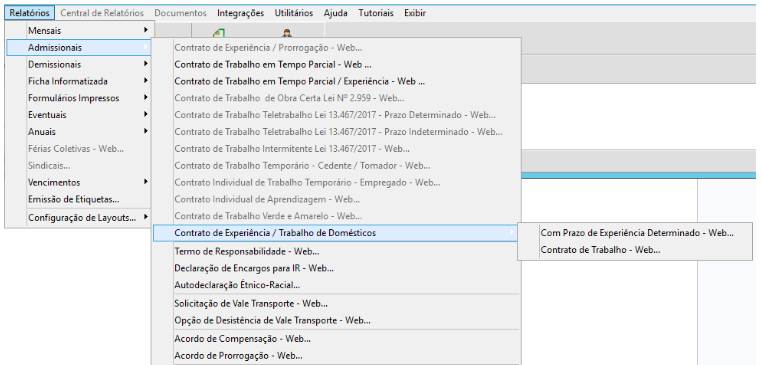Select Teletrabalho Prazo Determinado contract
761x365 pixels.
tap(336, 115)
